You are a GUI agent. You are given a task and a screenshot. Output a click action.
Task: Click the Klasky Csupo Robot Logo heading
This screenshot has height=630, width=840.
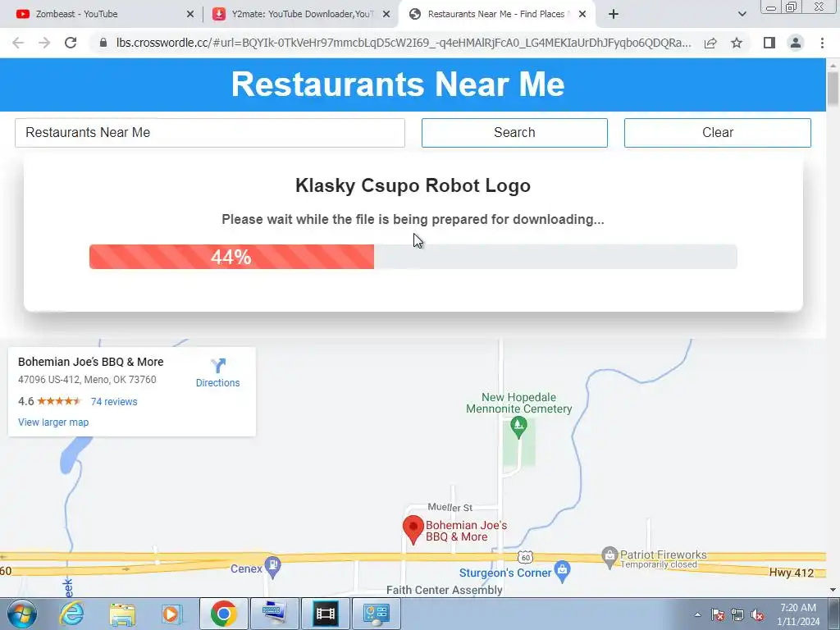[413, 185]
